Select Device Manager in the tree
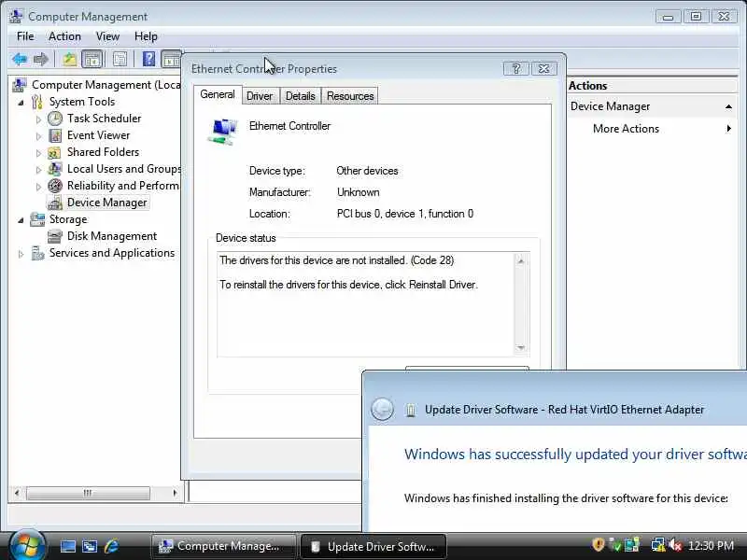 point(107,203)
